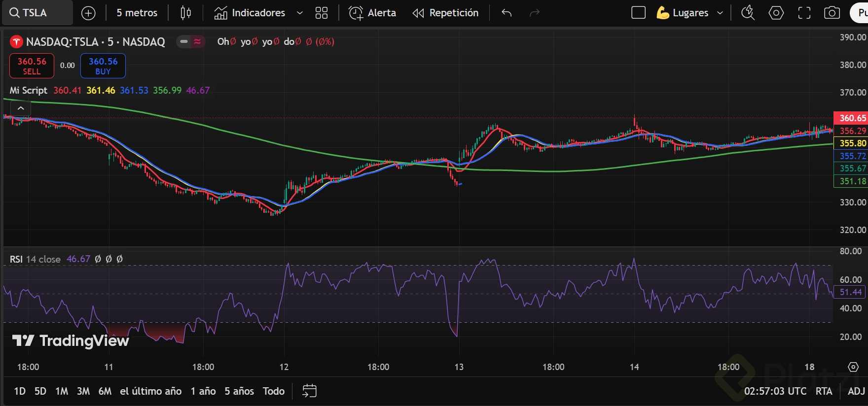Click Mi Script red value 360.41
Image resolution: width=868 pixels, height=406 pixels.
coord(67,90)
